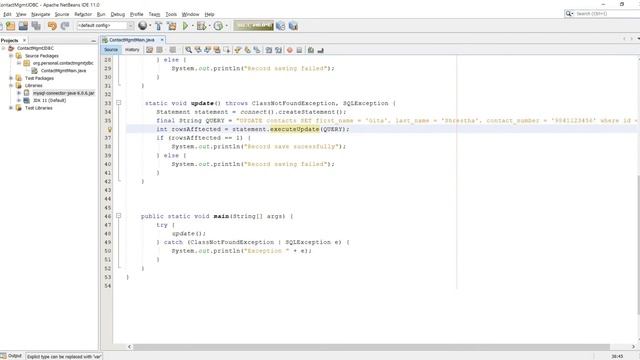Close the ContactMgmtMain.java tab

tap(162, 40)
